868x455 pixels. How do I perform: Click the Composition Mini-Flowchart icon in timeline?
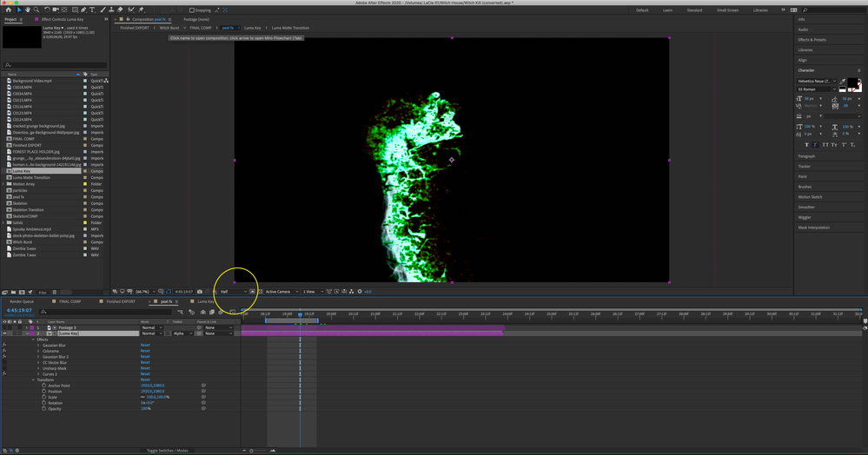tap(181, 313)
